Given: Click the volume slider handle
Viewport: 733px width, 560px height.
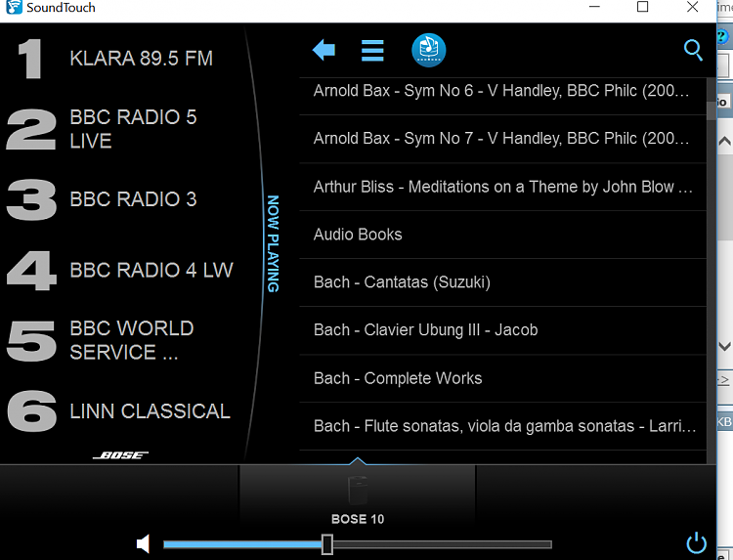Looking at the screenshot, I should (x=327, y=544).
